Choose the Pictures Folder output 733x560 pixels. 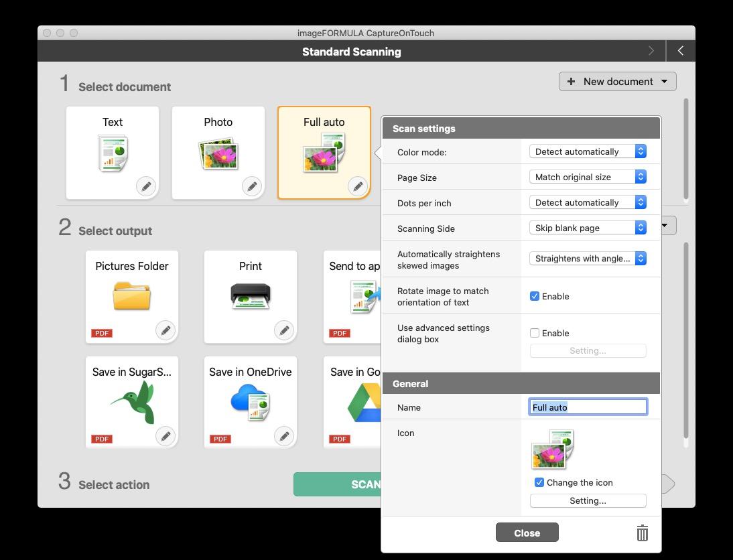pyautogui.click(x=132, y=297)
